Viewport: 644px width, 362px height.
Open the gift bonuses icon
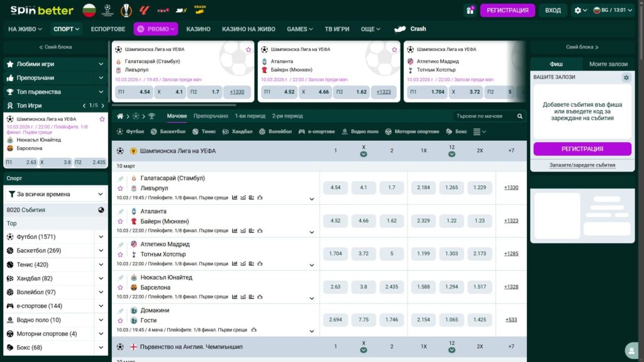[x=470, y=10]
